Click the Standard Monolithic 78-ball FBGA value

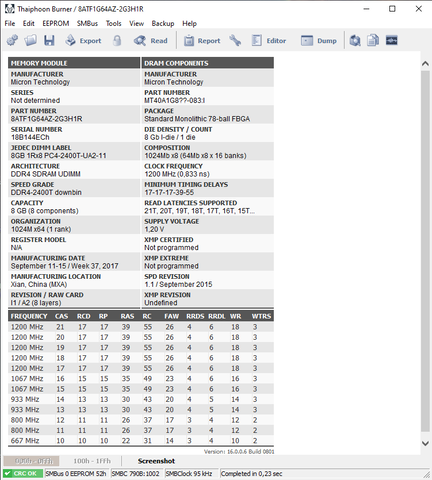click(x=197, y=119)
